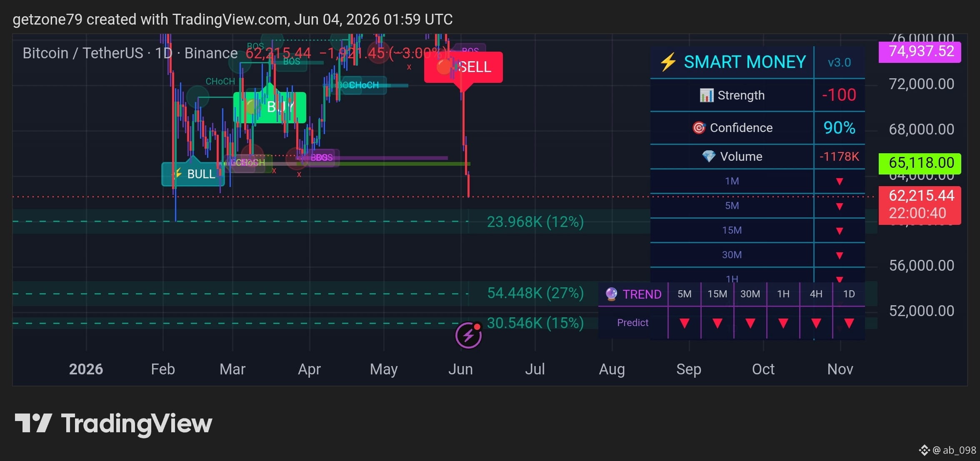Screen dimensions: 980x461
Task: Click the 1M timeframe row label
Action: [732, 181]
